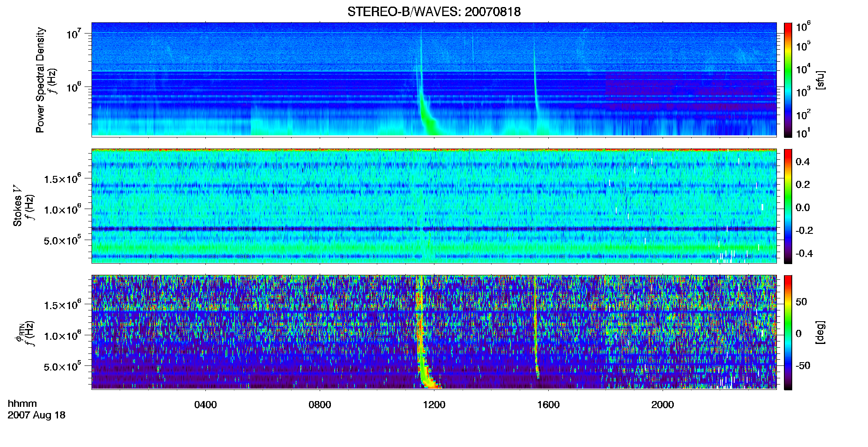Click the hhmm axis label
The width and height of the screenshot is (868, 447).
(22, 404)
